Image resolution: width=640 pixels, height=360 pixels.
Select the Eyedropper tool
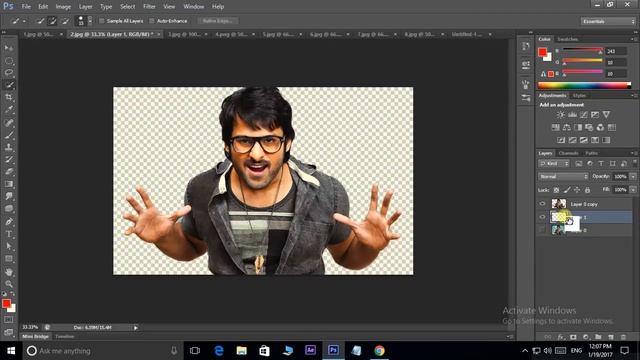(9, 109)
